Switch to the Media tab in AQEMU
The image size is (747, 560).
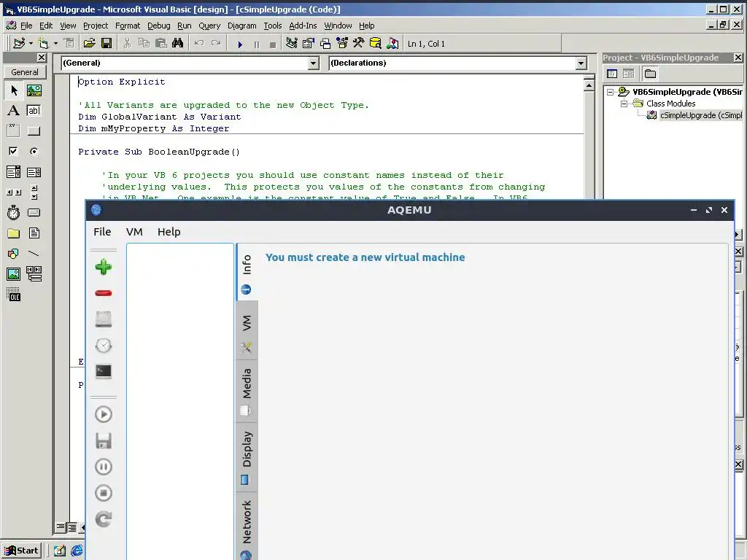pos(247,392)
